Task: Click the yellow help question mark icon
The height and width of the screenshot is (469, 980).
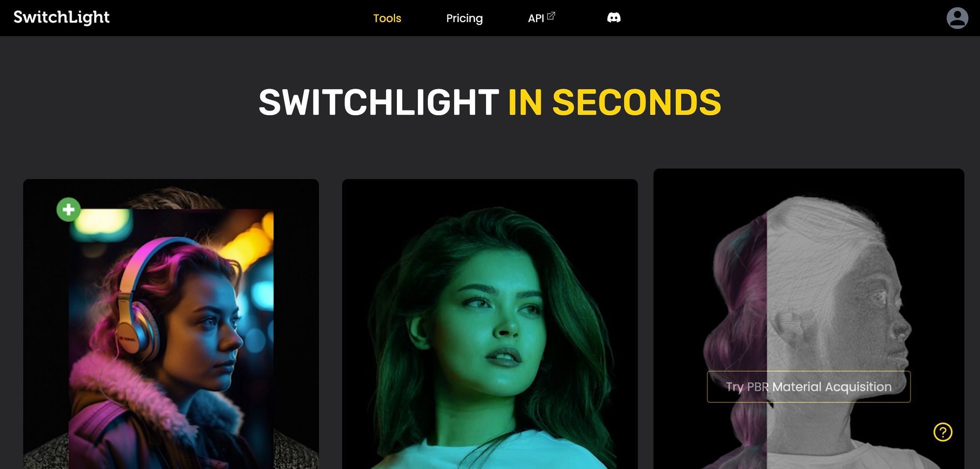Action: tap(942, 432)
